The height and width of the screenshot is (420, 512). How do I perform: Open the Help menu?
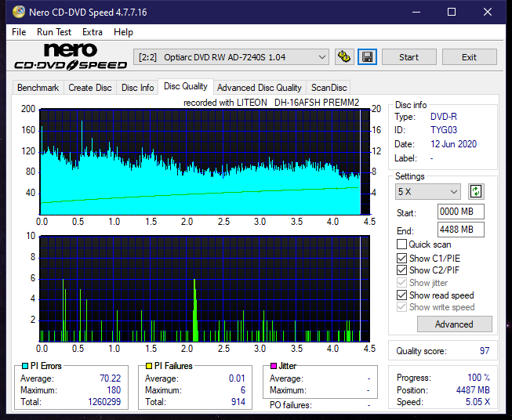pos(123,32)
